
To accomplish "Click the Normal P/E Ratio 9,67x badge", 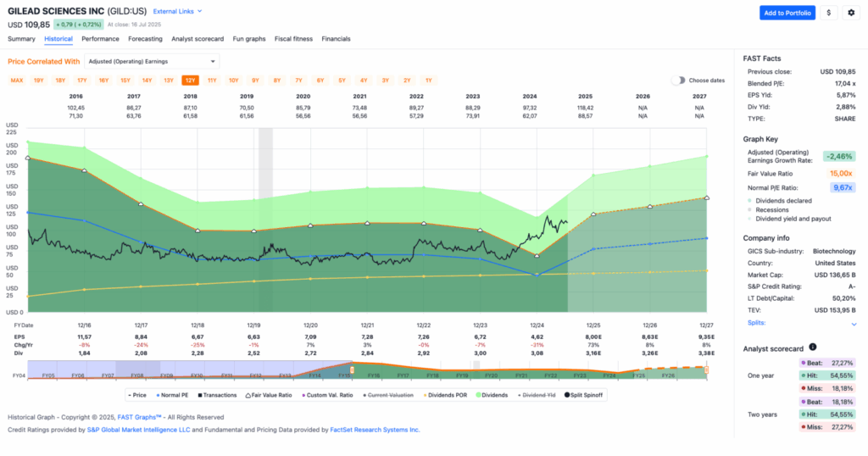I will pos(843,187).
